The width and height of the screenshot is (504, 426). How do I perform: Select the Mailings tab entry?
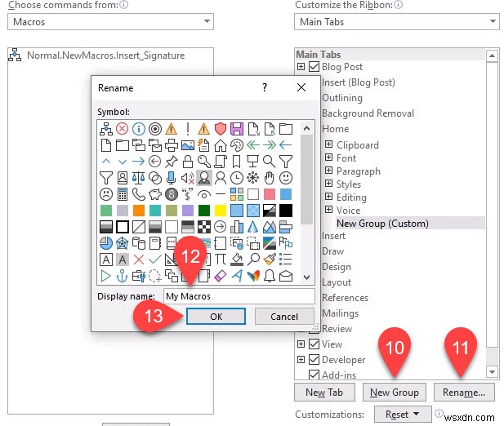pos(341,313)
